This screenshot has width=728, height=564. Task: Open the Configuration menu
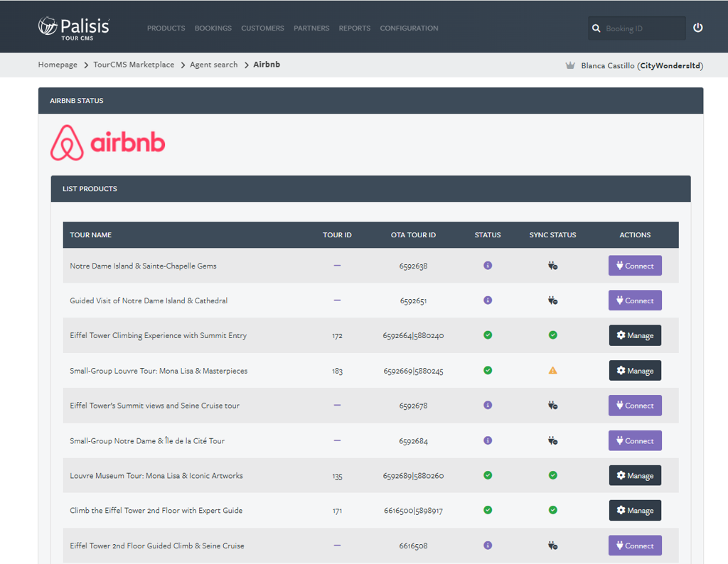tap(409, 28)
